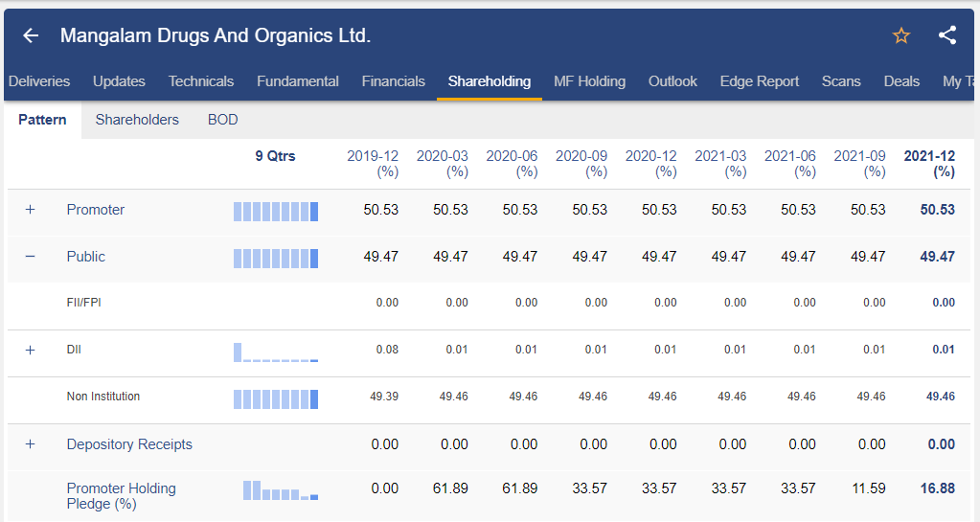Screen dimensions: 980x522
Task: Open the Updates tab
Action: click(119, 81)
